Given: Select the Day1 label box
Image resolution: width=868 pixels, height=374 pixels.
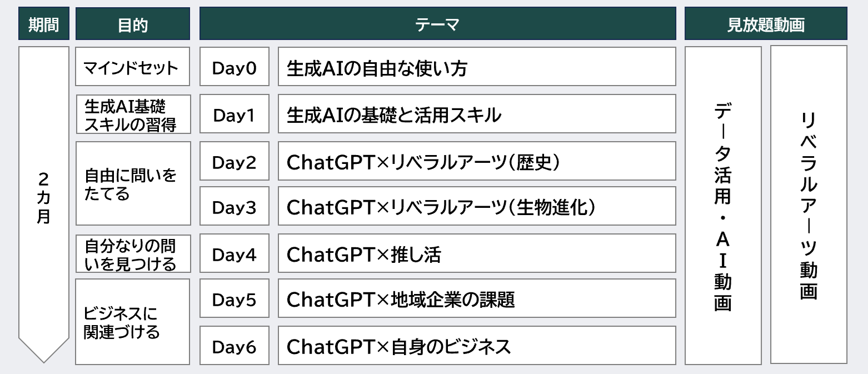Looking at the screenshot, I should point(234,114).
